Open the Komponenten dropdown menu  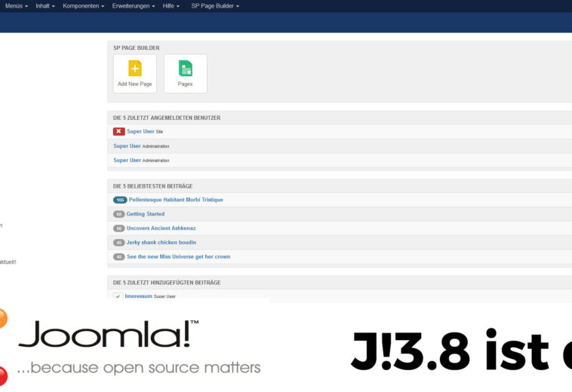coord(83,6)
